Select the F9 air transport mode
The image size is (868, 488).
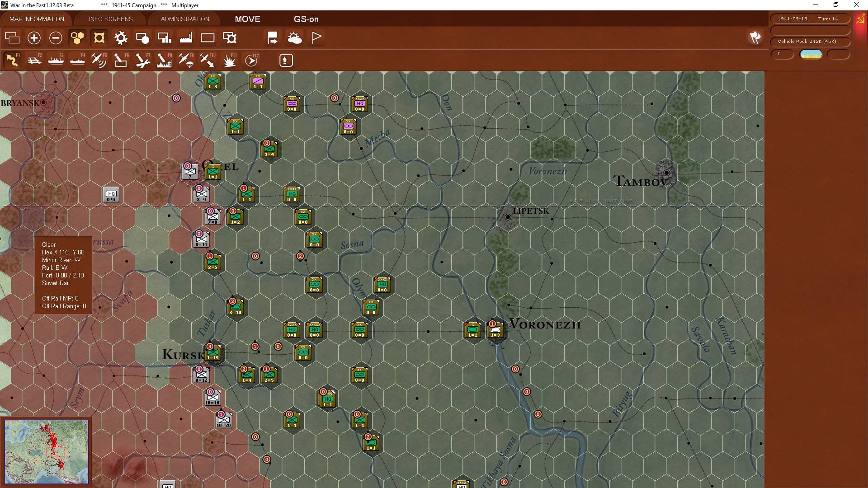pos(186,60)
